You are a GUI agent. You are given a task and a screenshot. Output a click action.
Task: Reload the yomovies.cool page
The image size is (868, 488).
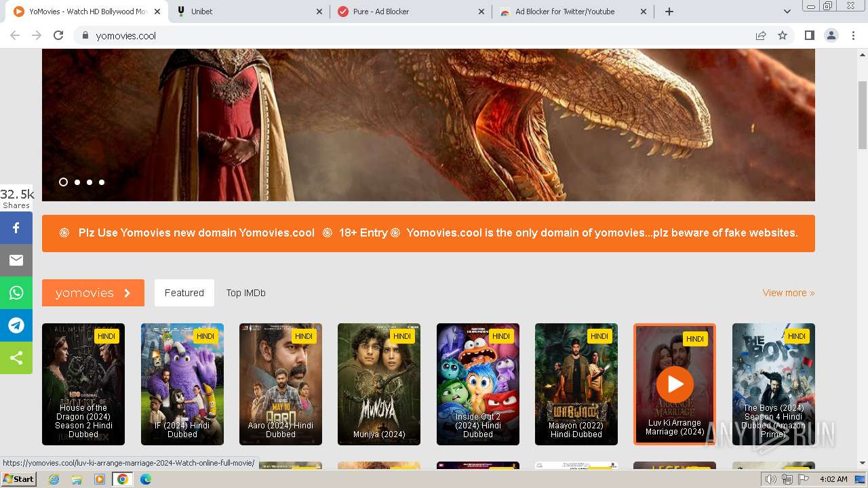[x=58, y=35]
